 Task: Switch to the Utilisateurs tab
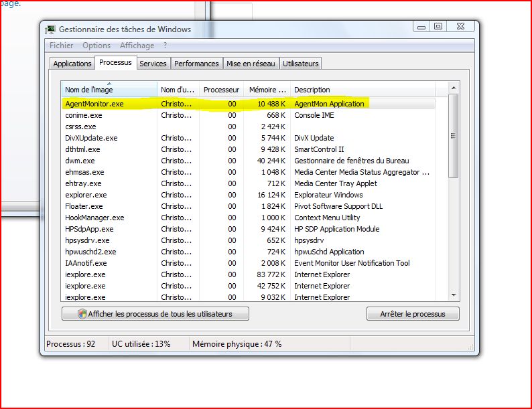pos(301,64)
